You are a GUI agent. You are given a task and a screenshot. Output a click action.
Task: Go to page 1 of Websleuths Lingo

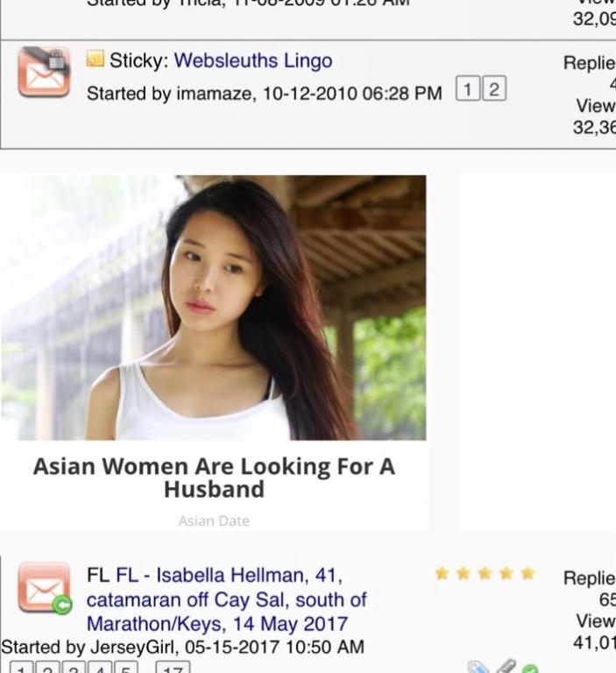(467, 89)
